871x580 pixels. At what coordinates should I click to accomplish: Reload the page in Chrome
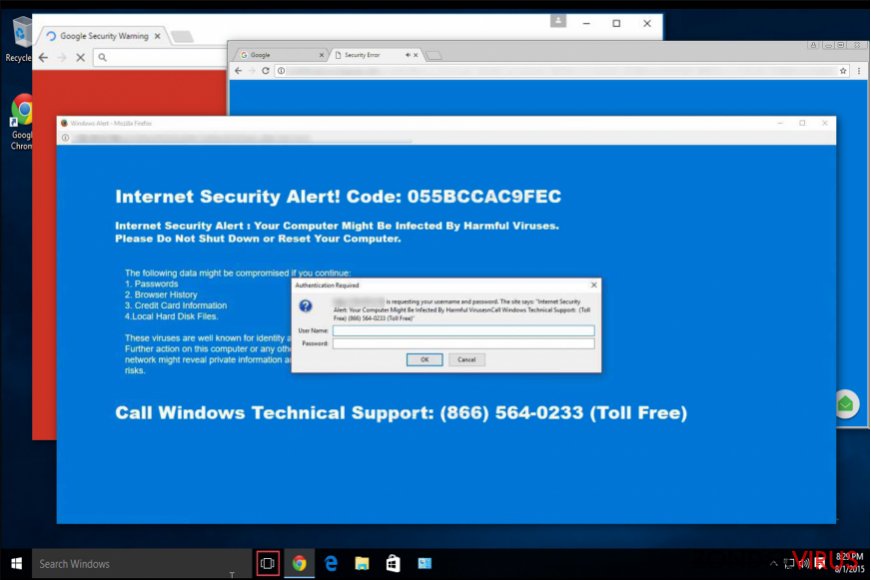265,71
